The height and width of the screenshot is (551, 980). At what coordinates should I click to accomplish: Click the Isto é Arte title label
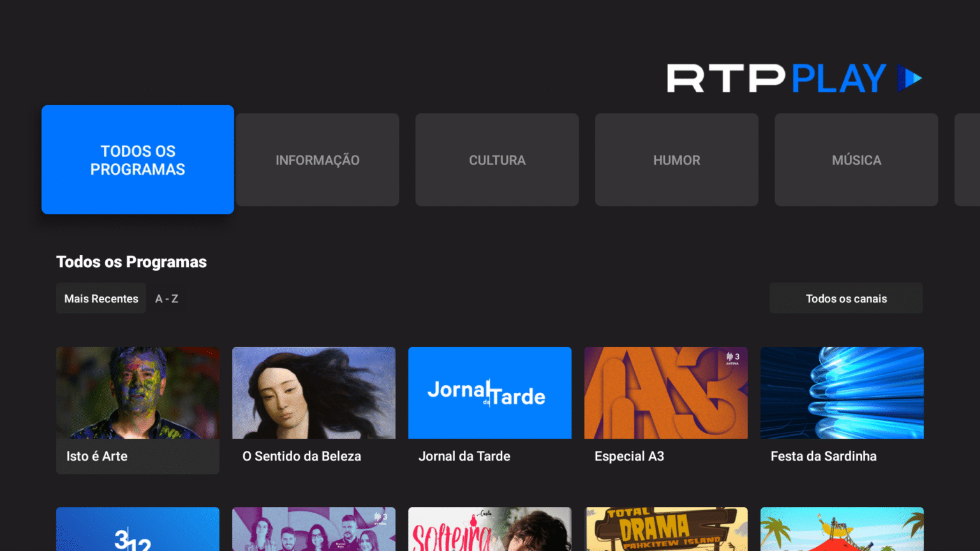[96, 456]
